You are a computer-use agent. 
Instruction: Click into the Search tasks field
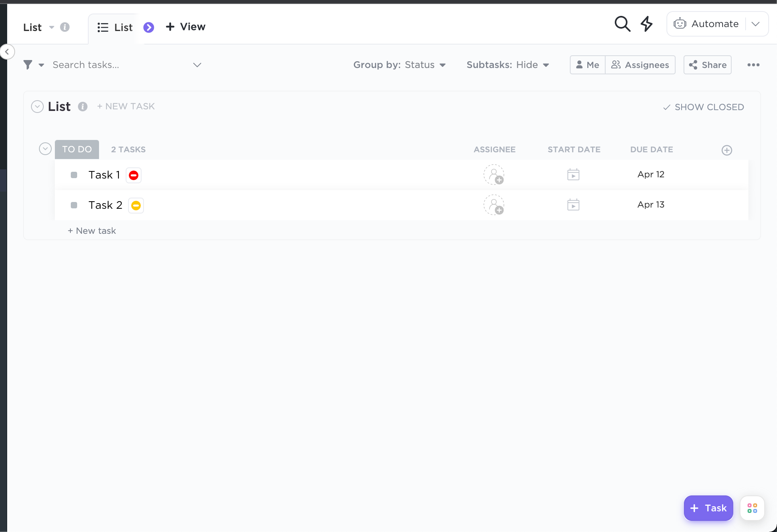(x=119, y=65)
